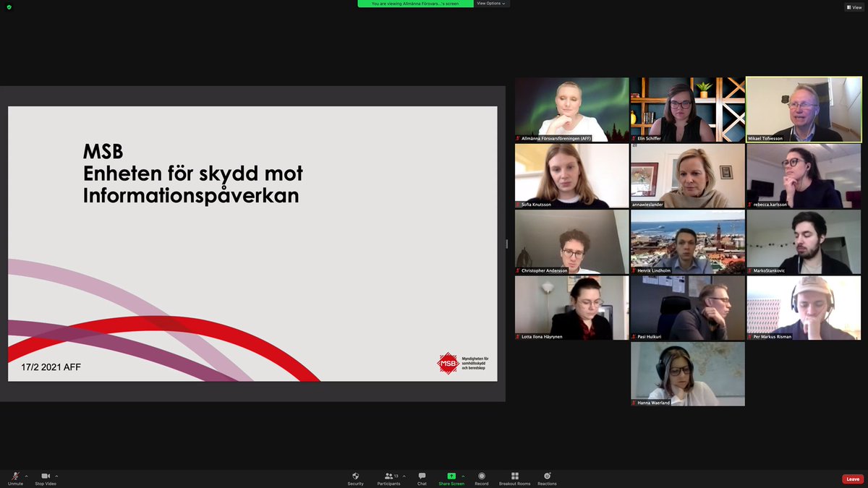This screenshot has height=488, width=868.
Task: Select Lotta Ilona Häyrynen's video tile
Action: point(572,308)
